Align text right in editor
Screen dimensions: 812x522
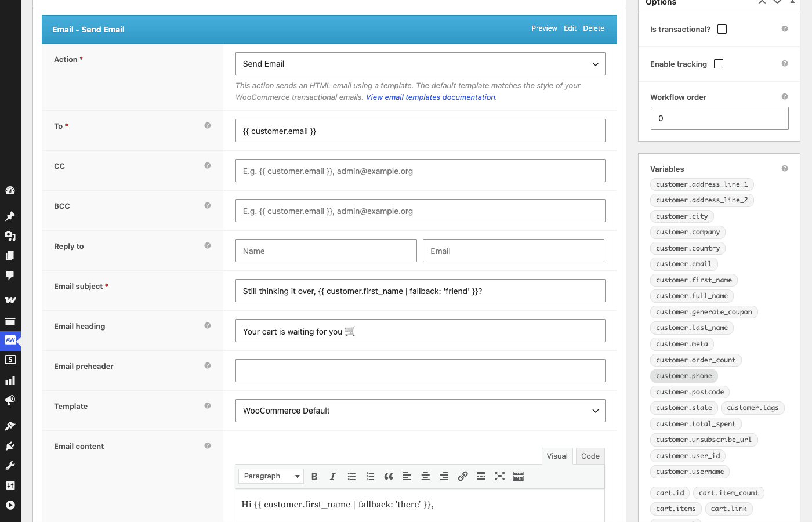(444, 476)
